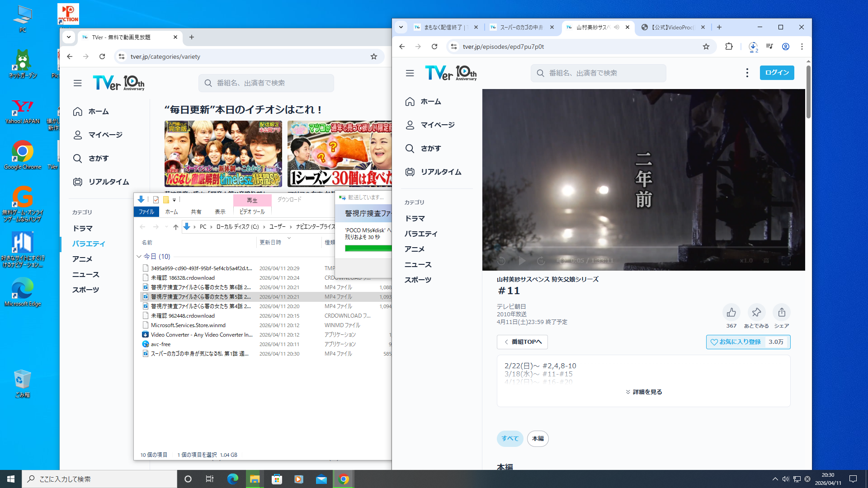Image resolution: width=868 pixels, height=488 pixels.
Task: Toggle お気に入り登録 for the series
Action: tap(748, 342)
